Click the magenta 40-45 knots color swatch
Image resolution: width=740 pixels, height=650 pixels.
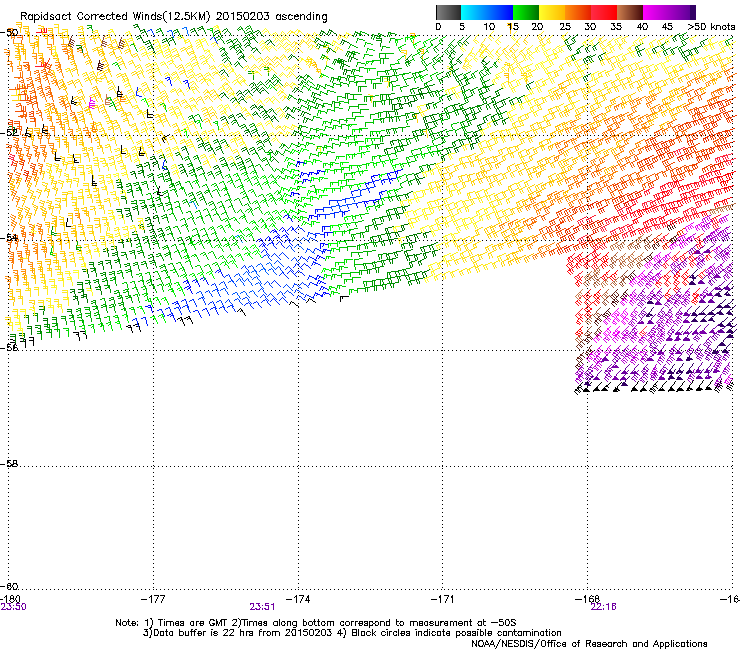(x=656, y=12)
